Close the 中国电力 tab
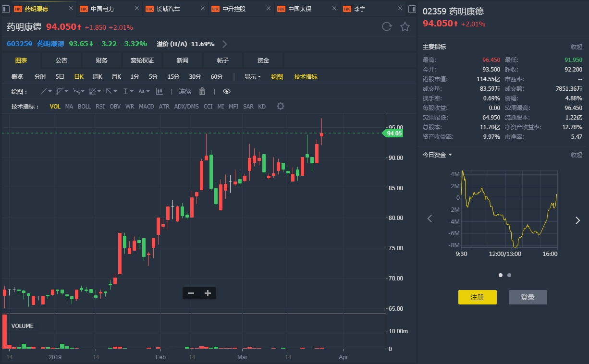 (x=136, y=9)
